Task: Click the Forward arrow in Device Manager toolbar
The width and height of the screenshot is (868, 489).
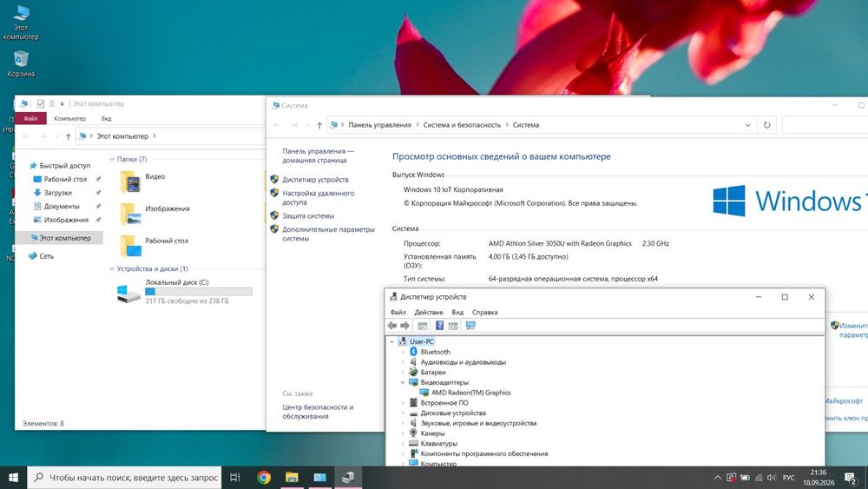Action: (x=404, y=326)
